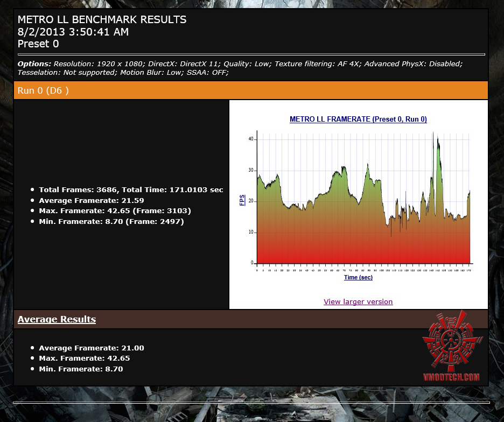Click the Min. Framerate 8.70 Frame 2497 line
The width and height of the screenshot is (504, 422).
[x=111, y=221]
